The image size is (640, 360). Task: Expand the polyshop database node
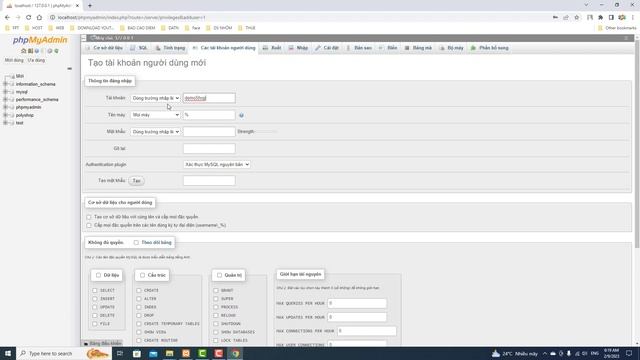(x=5, y=115)
